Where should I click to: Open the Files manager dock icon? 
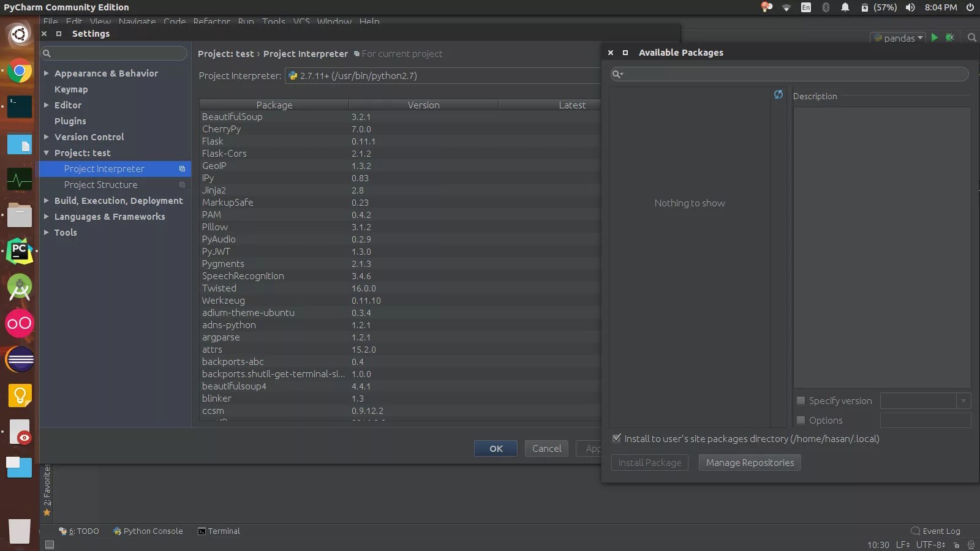(x=20, y=216)
